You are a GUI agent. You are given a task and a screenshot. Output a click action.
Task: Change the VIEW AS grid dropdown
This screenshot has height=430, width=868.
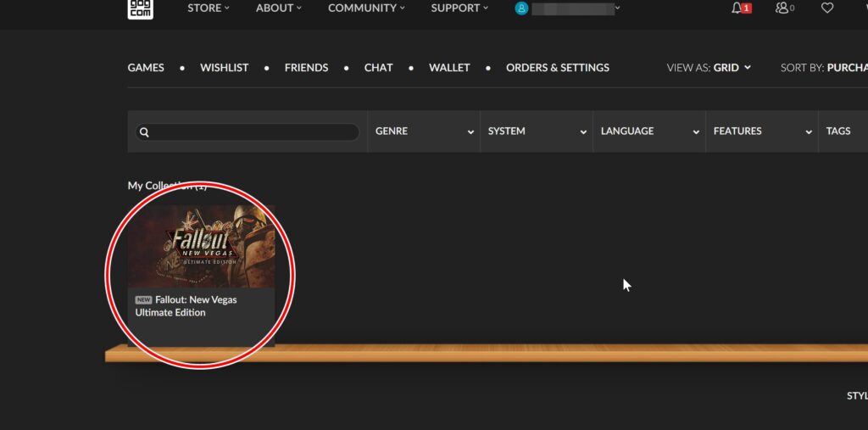point(732,68)
